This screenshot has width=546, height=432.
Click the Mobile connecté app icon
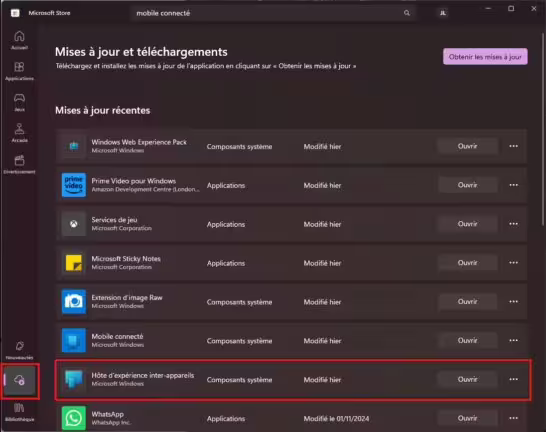pyautogui.click(x=74, y=340)
